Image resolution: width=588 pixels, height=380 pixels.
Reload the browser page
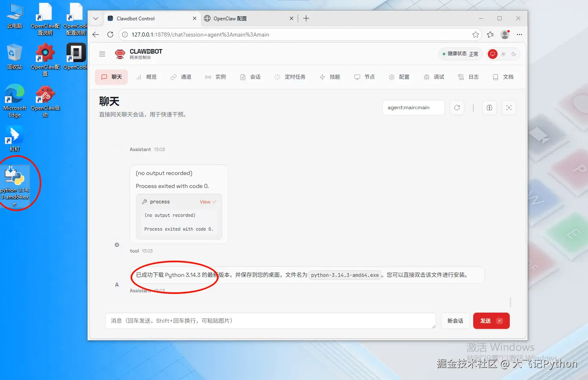pos(110,35)
